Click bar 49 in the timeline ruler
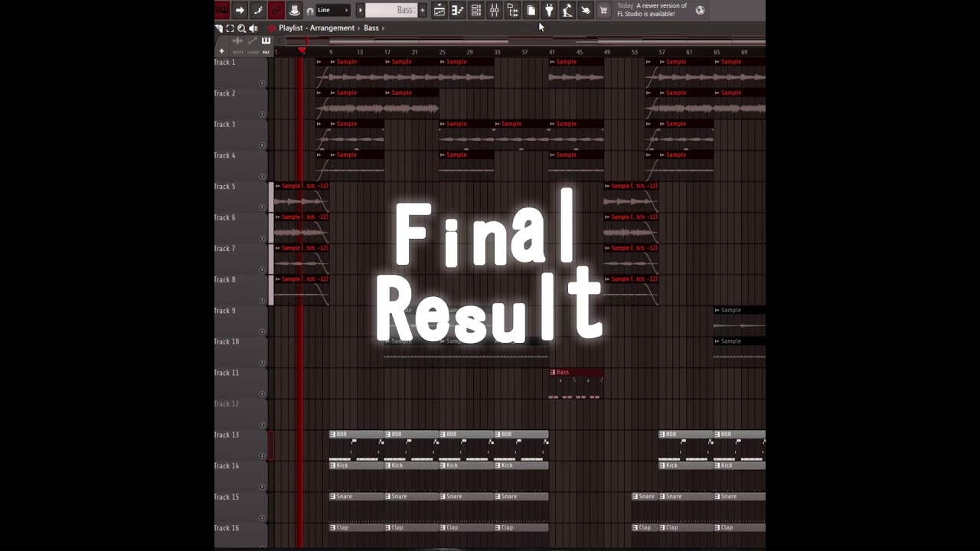This screenshot has width=980, height=551. (x=606, y=52)
